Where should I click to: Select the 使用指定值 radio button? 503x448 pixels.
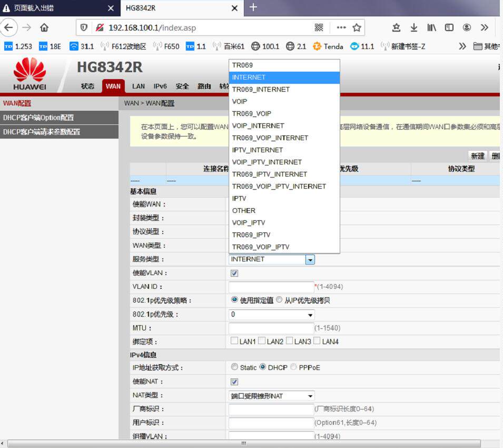pos(234,299)
